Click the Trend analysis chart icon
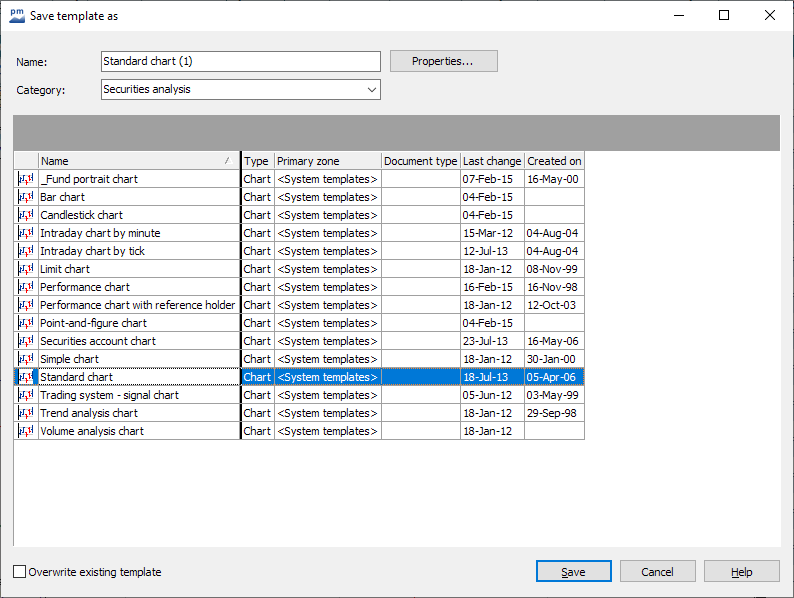 tap(26, 413)
